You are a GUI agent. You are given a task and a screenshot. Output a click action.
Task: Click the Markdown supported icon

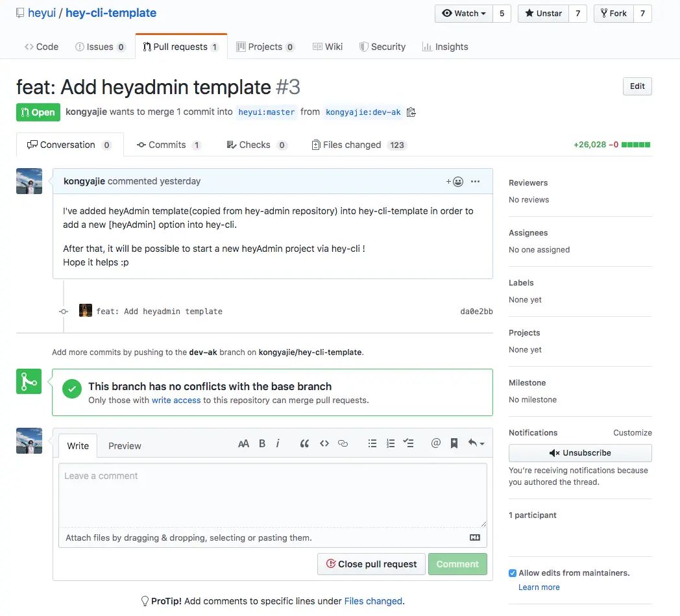pos(475,537)
